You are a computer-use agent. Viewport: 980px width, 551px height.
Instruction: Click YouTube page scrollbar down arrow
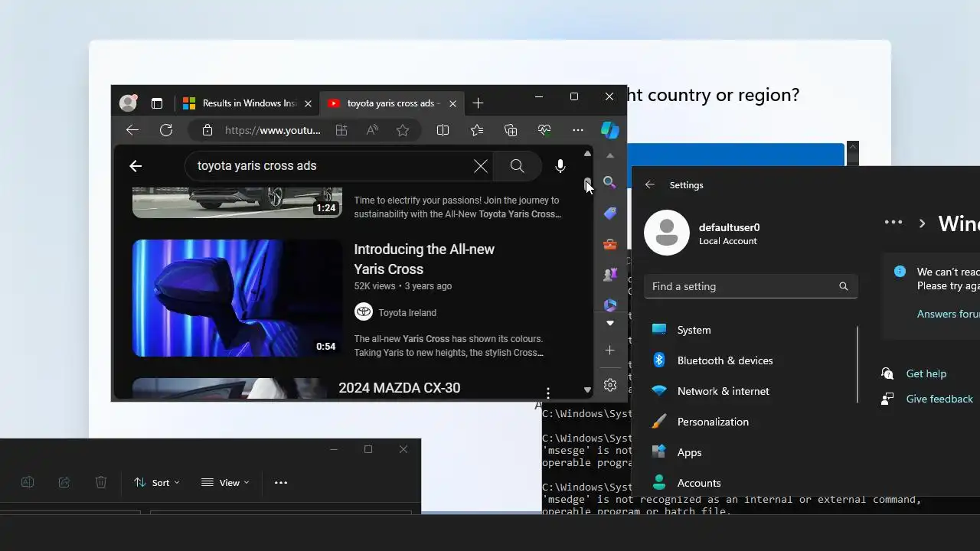click(587, 390)
